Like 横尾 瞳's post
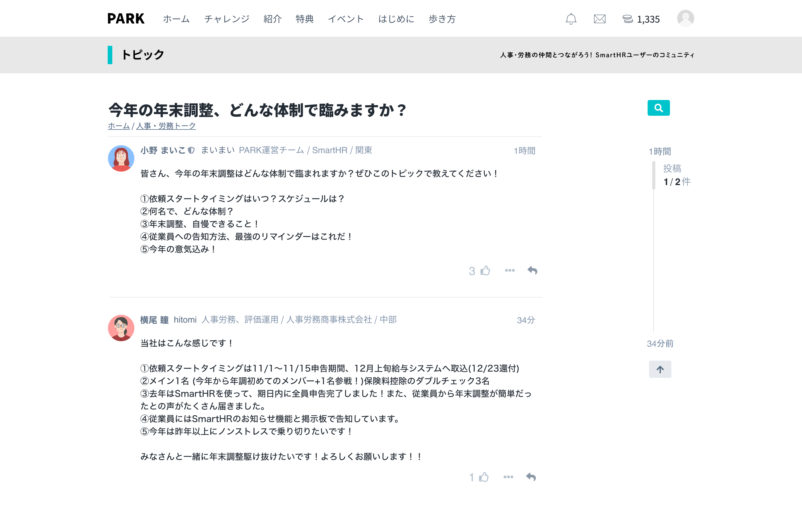The height and width of the screenshot is (532, 802). [484, 477]
